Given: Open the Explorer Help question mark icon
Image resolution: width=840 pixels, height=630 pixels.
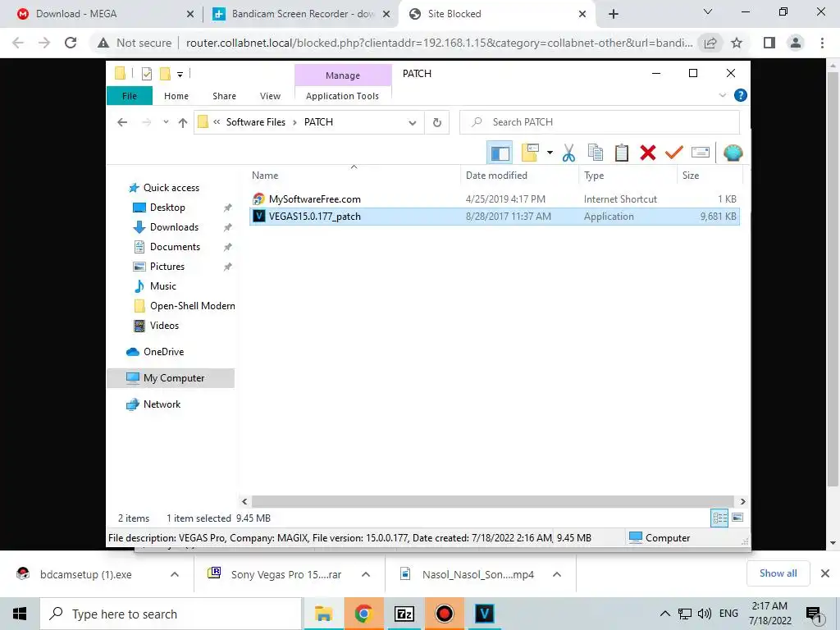Looking at the screenshot, I should [x=741, y=95].
